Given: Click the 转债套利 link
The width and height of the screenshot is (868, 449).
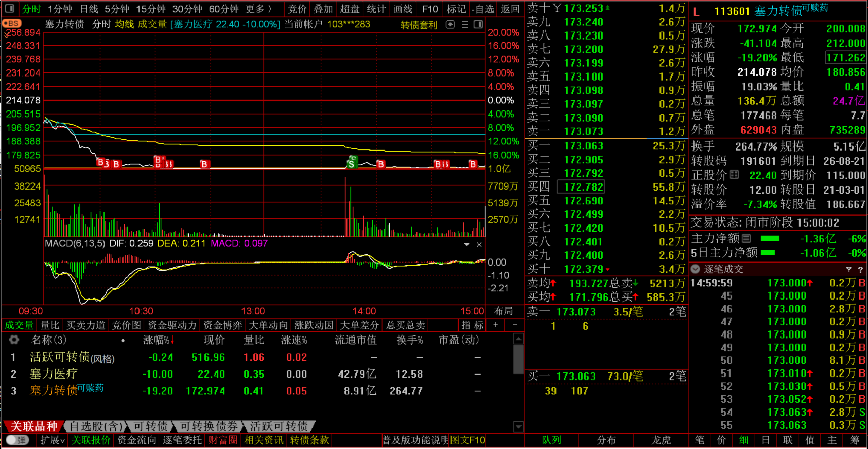Looking at the screenshot, I should [x=419, y=25].
